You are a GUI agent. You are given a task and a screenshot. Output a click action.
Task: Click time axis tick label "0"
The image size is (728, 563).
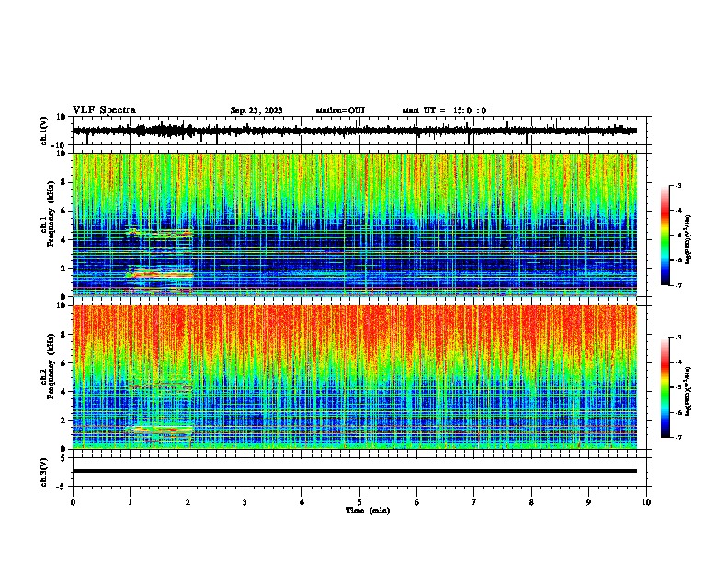(x=73, y=502)
